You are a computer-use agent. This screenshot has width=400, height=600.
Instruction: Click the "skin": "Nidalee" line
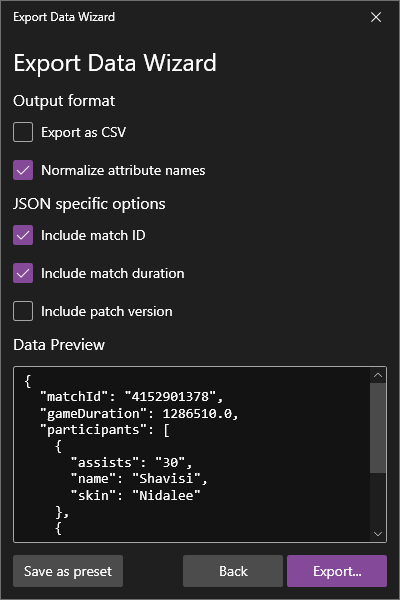[136, 496]
